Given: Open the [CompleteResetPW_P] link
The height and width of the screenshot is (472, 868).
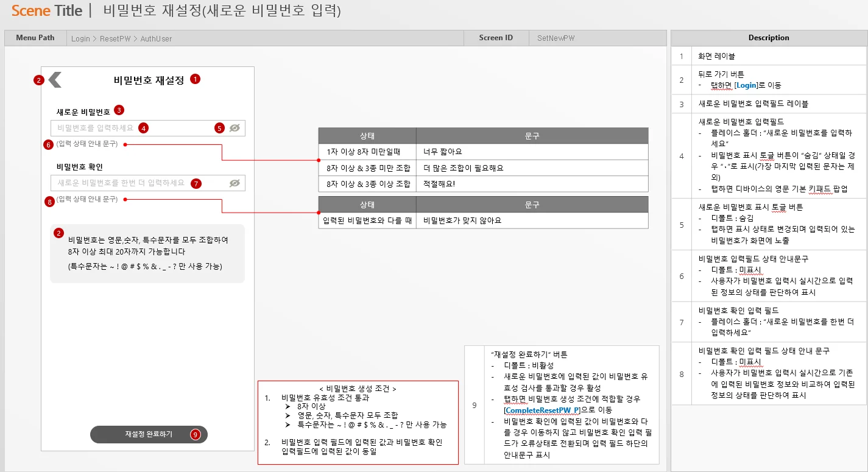Looking at the screenshot, I should click(543, 410).
